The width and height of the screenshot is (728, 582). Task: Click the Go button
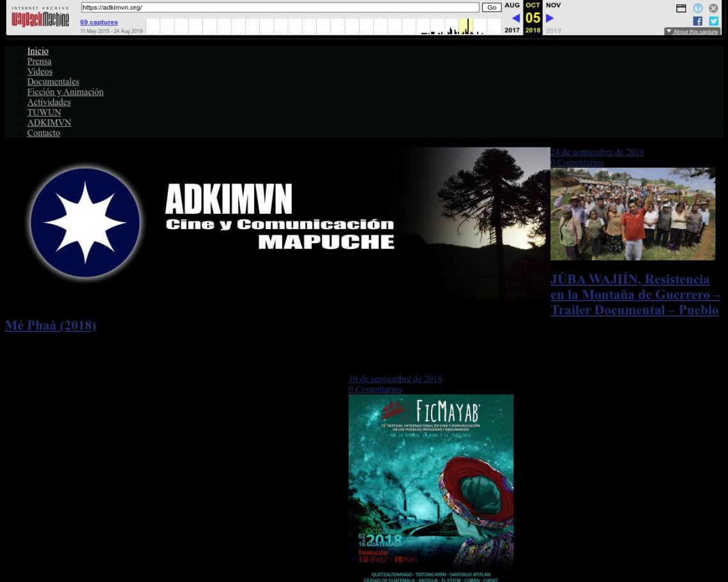[492, 8]
